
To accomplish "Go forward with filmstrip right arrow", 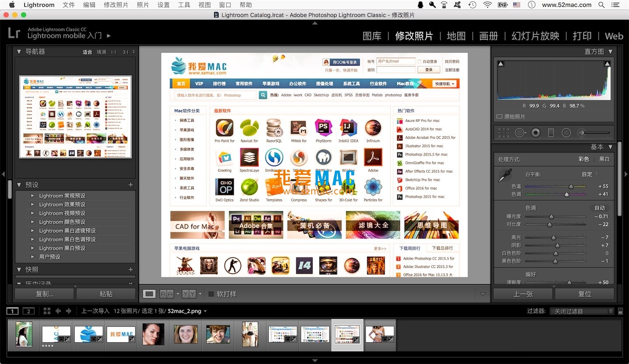I will [x=69, y=311].
